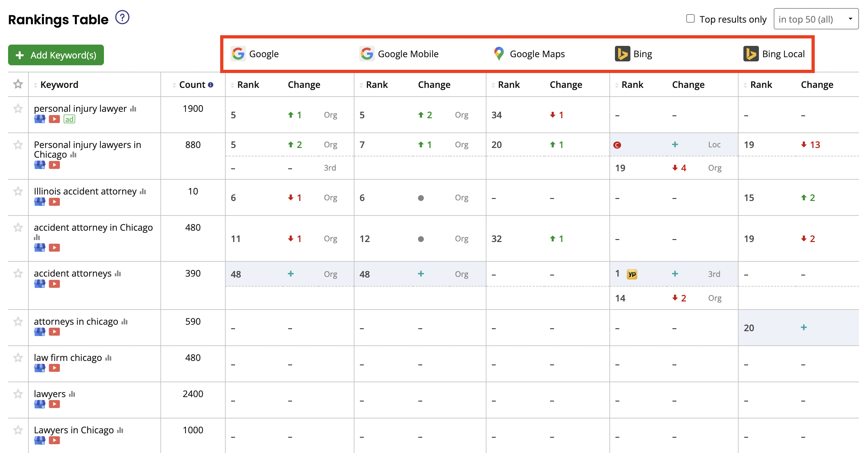Click local pack icon under 'personal injury lawyer'
The image size is (868, 453).
[x=40, y=119]
